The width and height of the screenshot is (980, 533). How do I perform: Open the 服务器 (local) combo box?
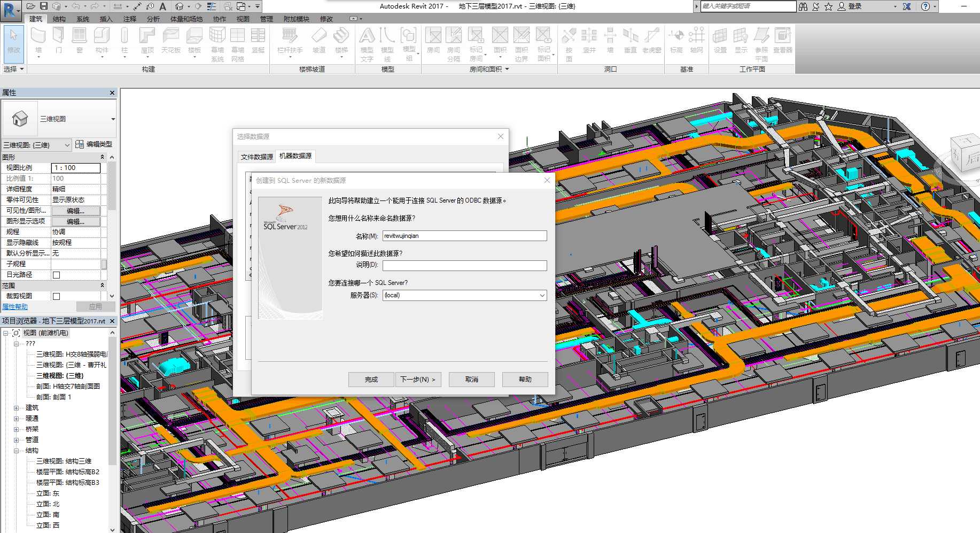[x=464, y=295]
